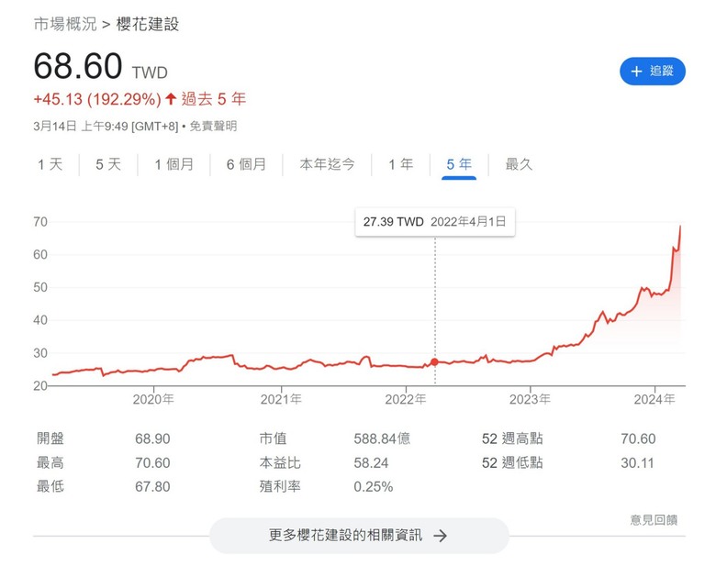Click the 52 週高點 label

[512, 438]
